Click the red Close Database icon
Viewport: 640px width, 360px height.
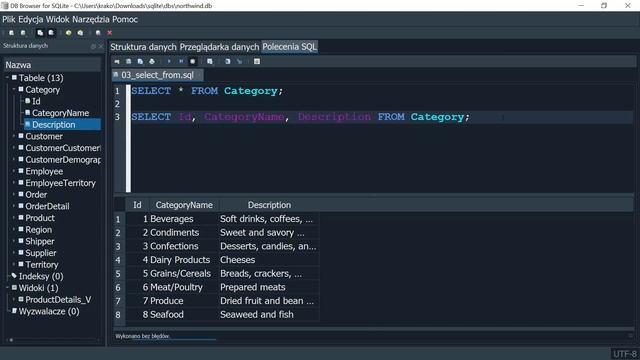point(109,33)
